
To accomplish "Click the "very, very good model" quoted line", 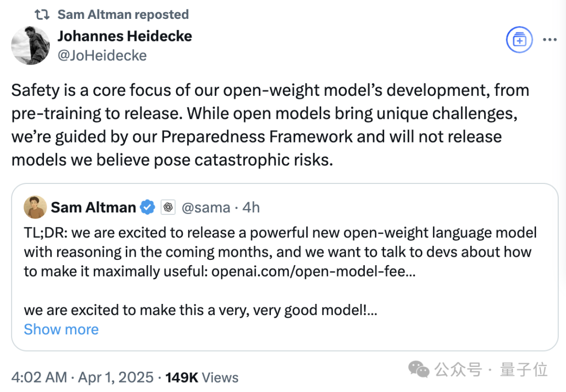I will 200,310.
